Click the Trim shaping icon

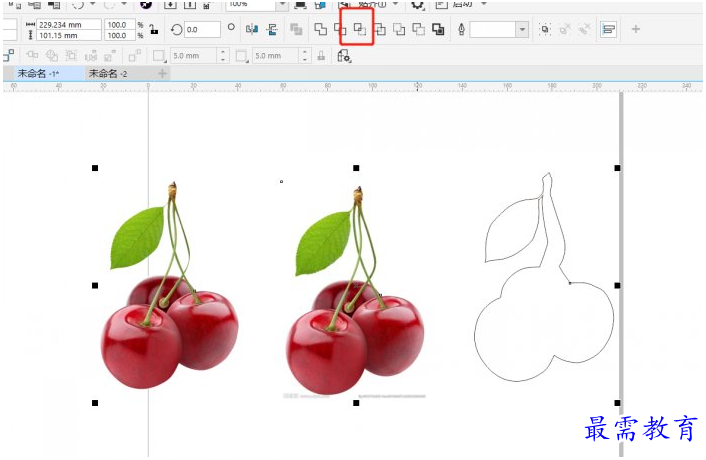click(340, 29)
